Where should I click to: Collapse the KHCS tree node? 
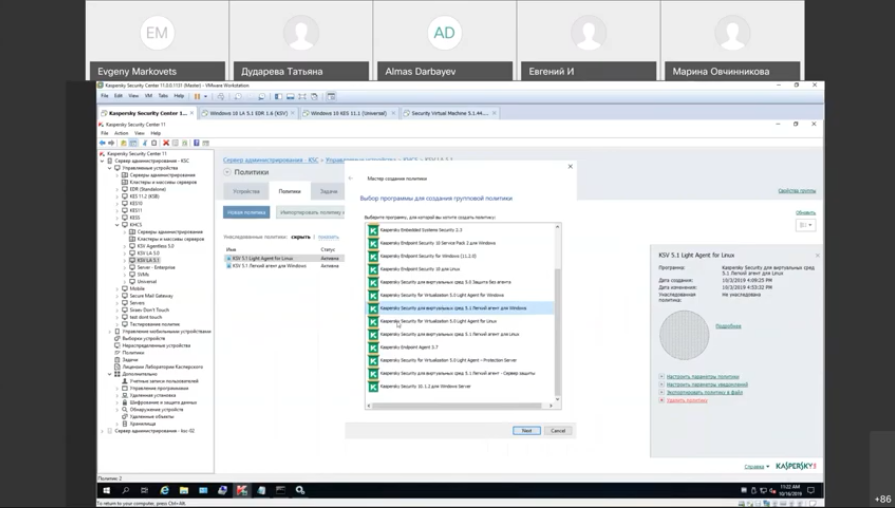pos(118,225)
